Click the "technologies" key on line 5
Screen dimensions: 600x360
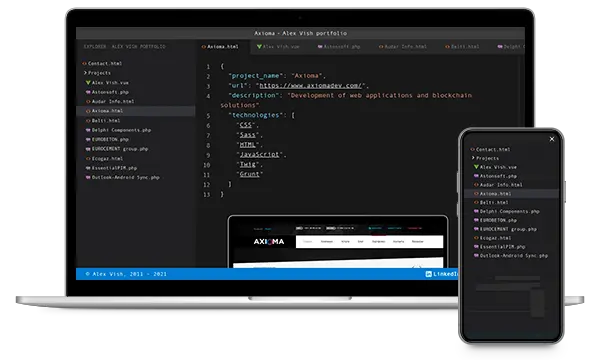256,115
